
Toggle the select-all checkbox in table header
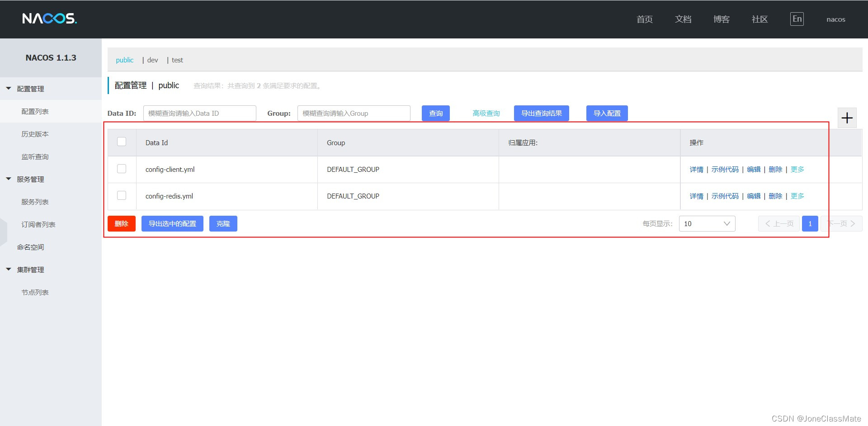pyautogui.click(x=122, y=142)
